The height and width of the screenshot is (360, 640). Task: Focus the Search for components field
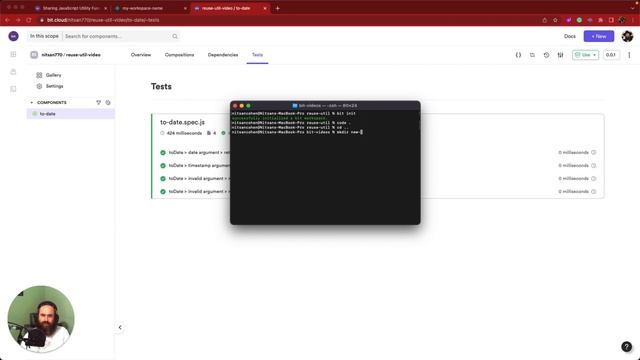[118, 36]
